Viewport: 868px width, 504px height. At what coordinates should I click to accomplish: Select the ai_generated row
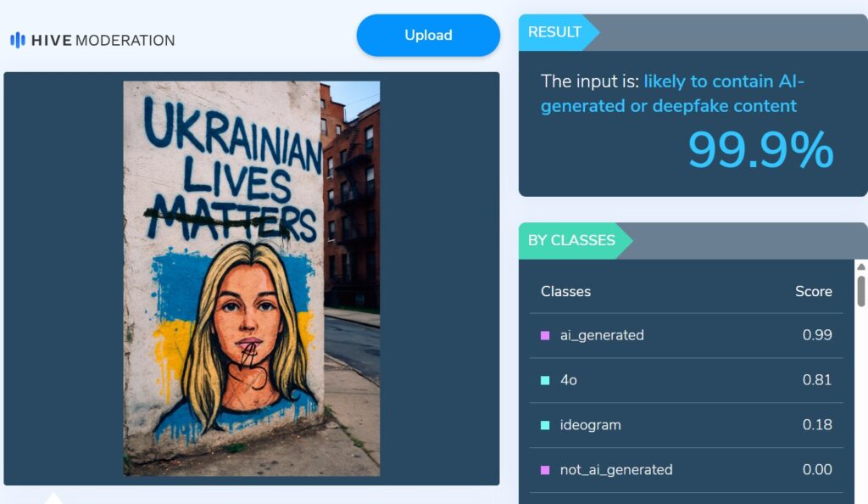point(687,335)
